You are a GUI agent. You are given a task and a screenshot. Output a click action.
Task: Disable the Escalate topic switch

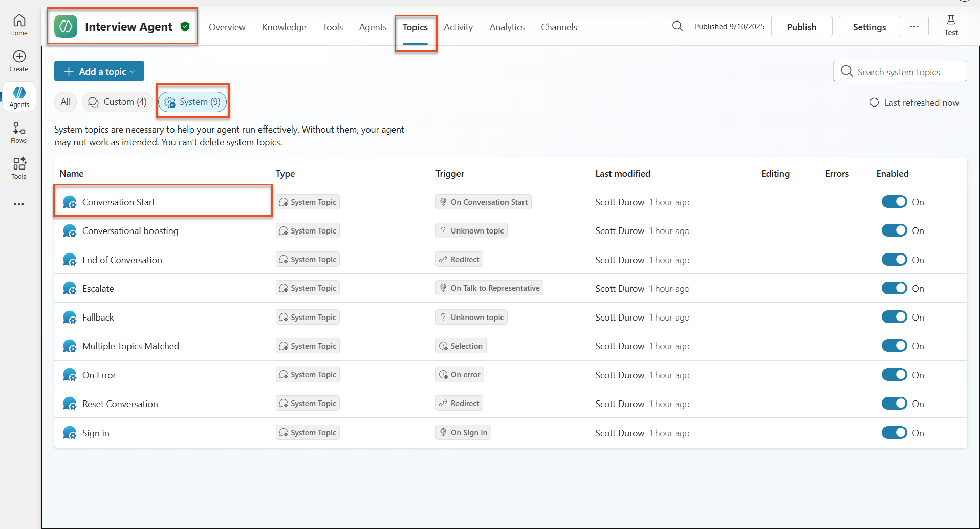click(894, 288)
